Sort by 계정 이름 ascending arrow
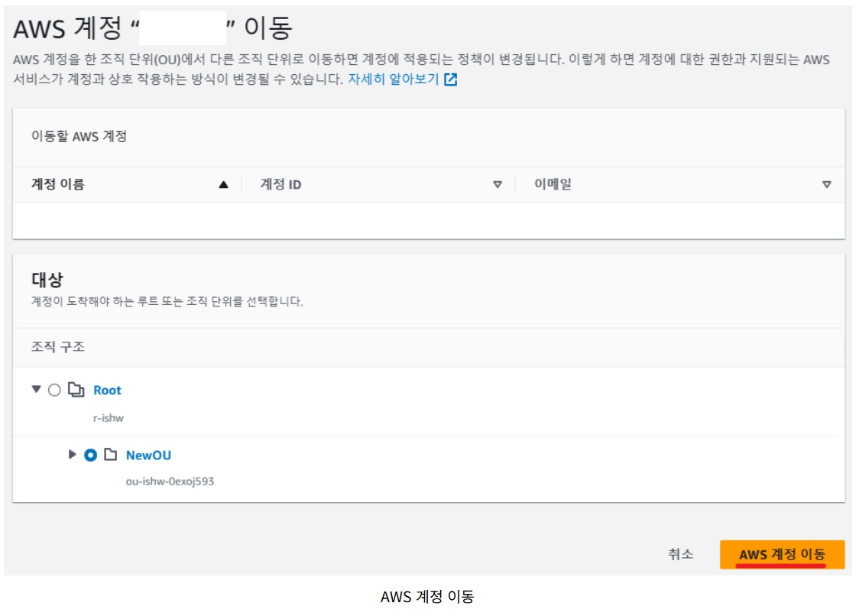The width and height of the screenshot is (856, 616). point(223,185)
